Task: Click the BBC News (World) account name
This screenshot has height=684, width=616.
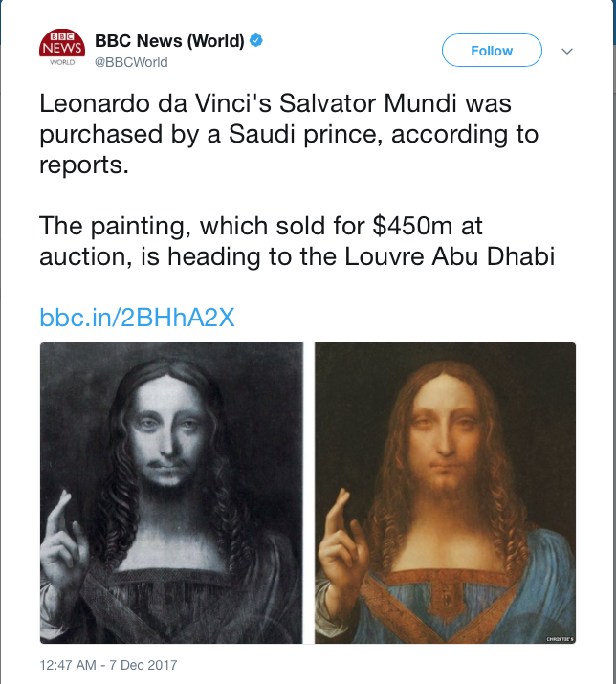Action: coord(169,40)
